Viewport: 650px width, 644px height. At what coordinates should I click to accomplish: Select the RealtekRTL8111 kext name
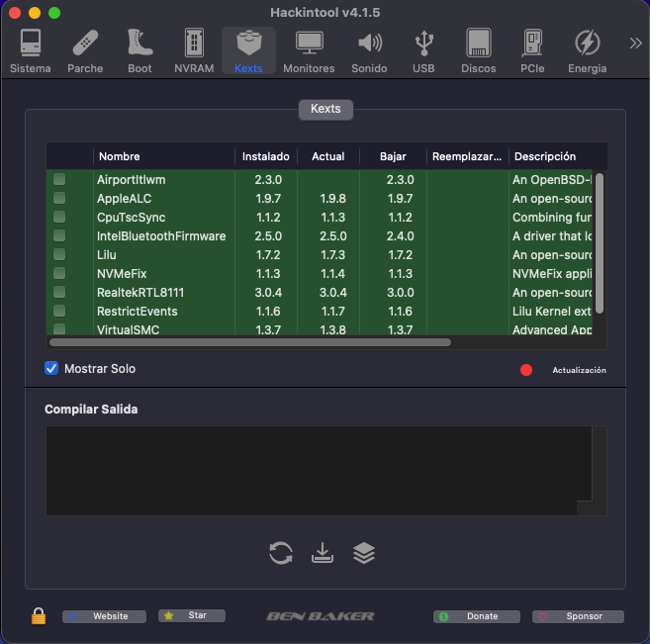click(x=140, y=292)
